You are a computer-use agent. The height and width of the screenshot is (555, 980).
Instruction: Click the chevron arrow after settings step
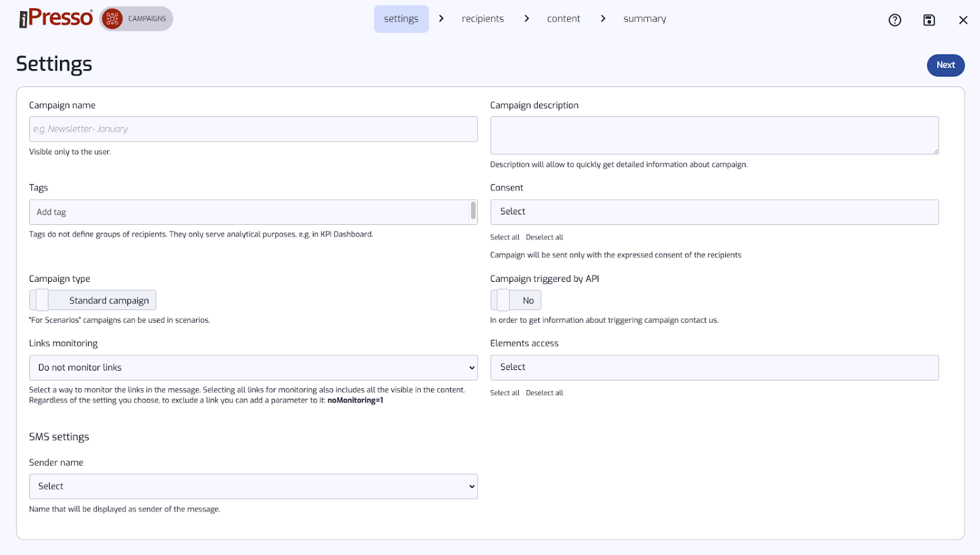(x=441, y=19)
